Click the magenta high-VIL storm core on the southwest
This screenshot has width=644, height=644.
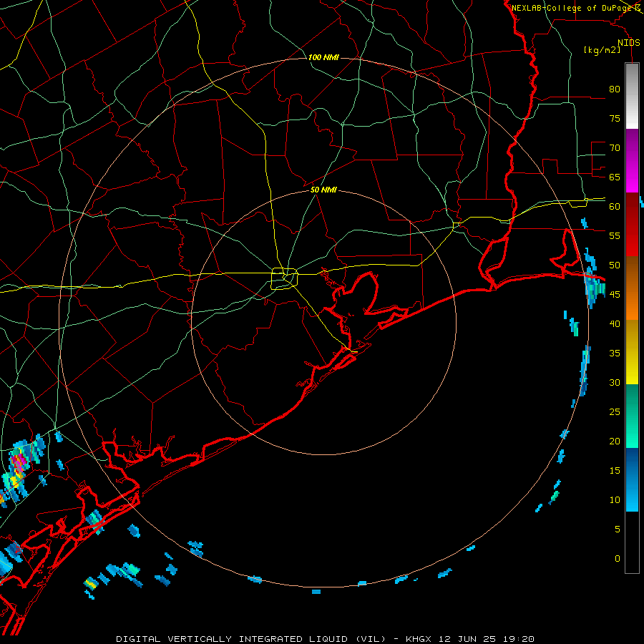coord(18,463)
